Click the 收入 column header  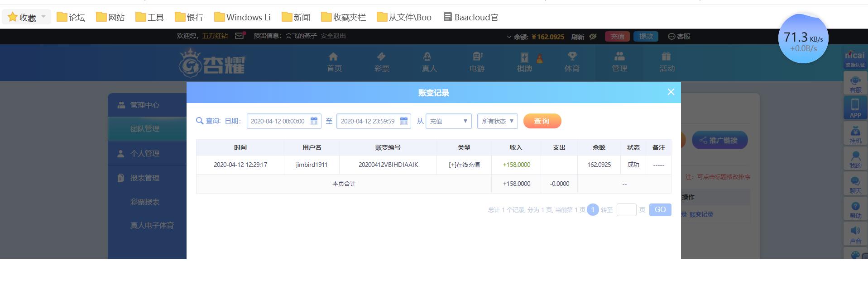click(x=516, y=147)
